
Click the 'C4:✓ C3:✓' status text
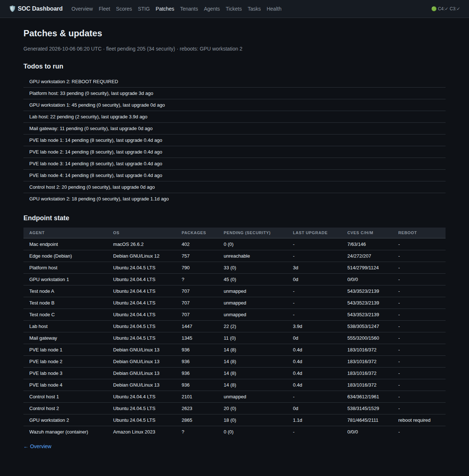(449, 9)
